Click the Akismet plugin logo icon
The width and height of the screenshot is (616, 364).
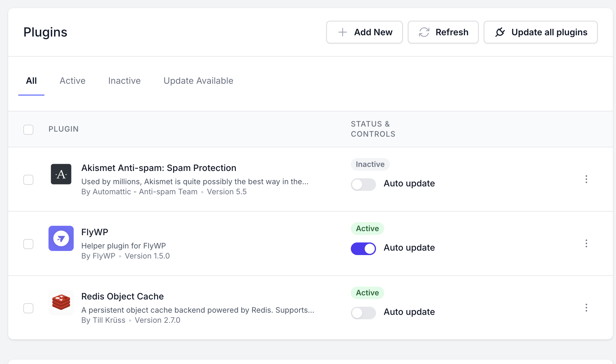tap(61, 174)
